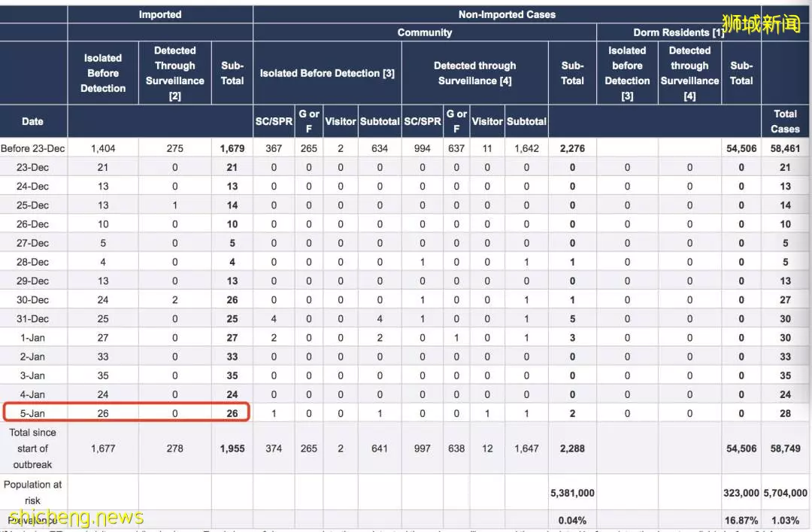Select the "30-Dec" date cell
This screenshot has width=812, height=532.
[32, 299]
